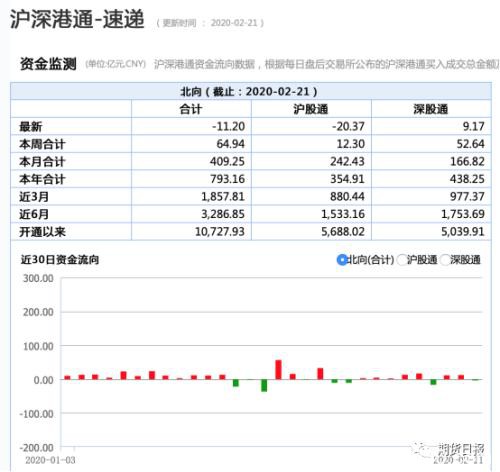500x472 pixels.
Task: Click the 本月合计 row label
Action: pos(42,162)
